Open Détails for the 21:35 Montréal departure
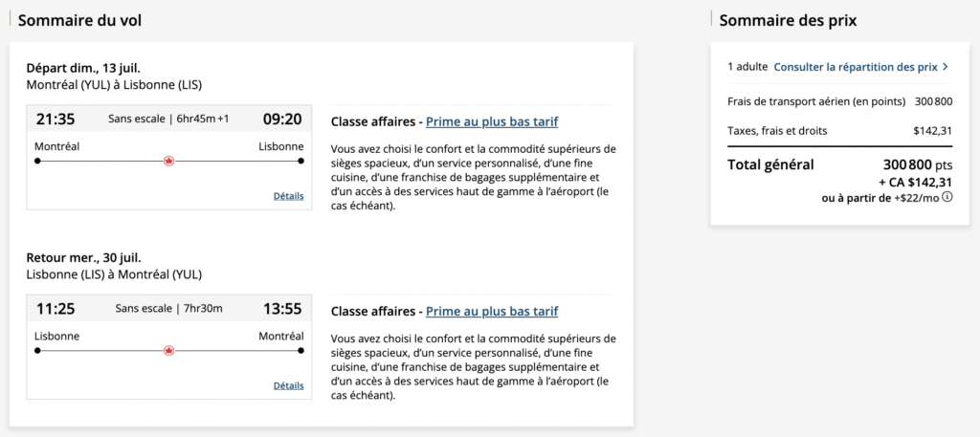This screenshot has height=437, width=980. pos(288,196)
